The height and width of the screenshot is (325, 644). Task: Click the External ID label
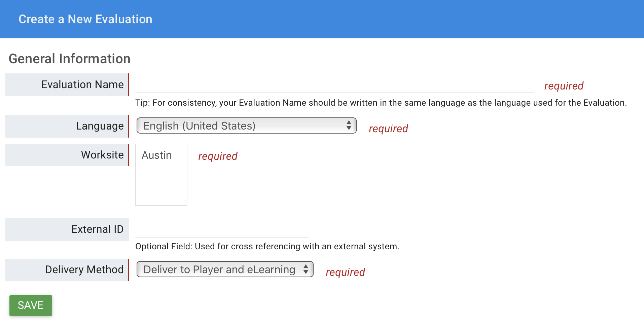[97, 229]
